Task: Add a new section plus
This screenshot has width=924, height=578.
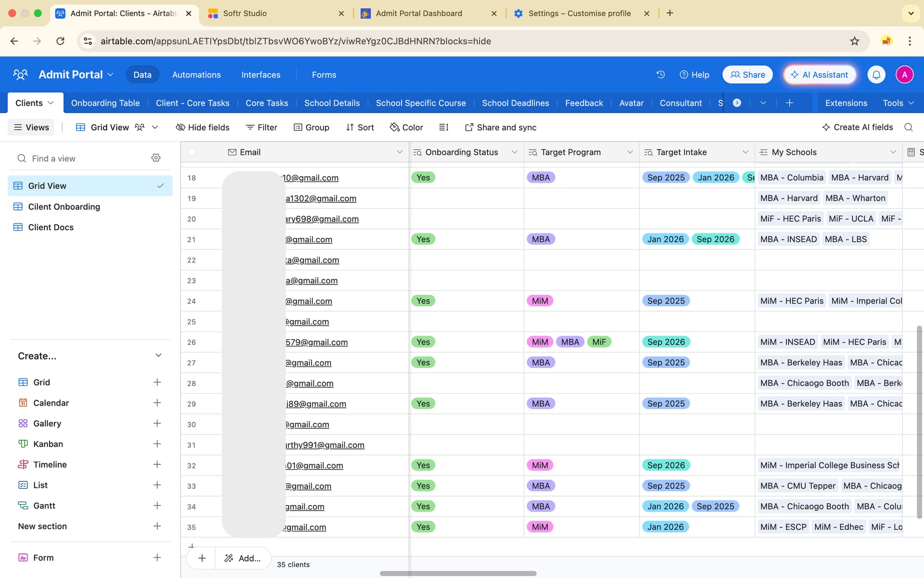Action: [157, 526]
